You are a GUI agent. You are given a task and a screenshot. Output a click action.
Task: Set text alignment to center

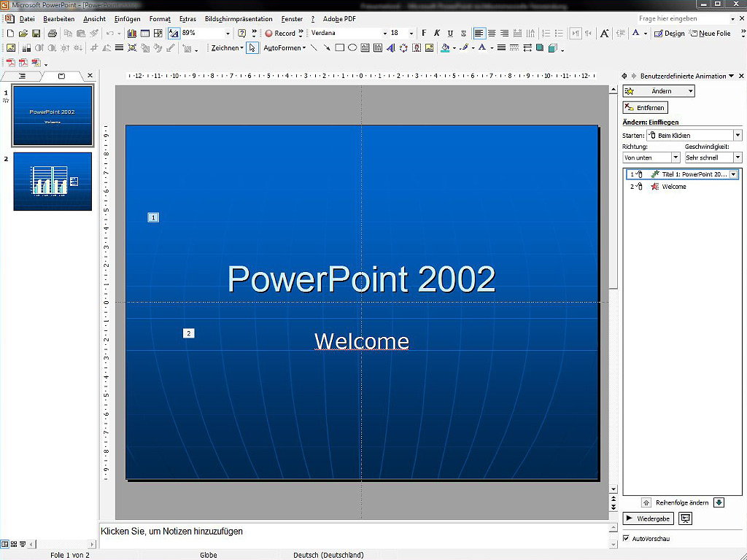[492, 34]
